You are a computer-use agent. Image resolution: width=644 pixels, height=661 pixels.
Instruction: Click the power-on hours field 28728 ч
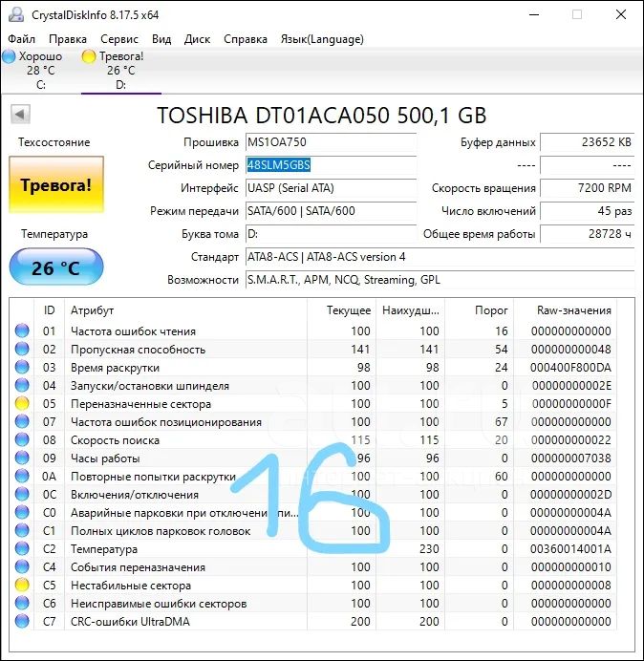tap(587, 233)
